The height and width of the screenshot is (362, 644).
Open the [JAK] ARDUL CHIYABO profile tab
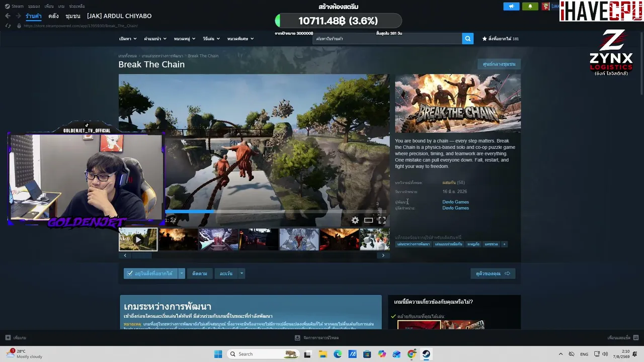point(119,16)
